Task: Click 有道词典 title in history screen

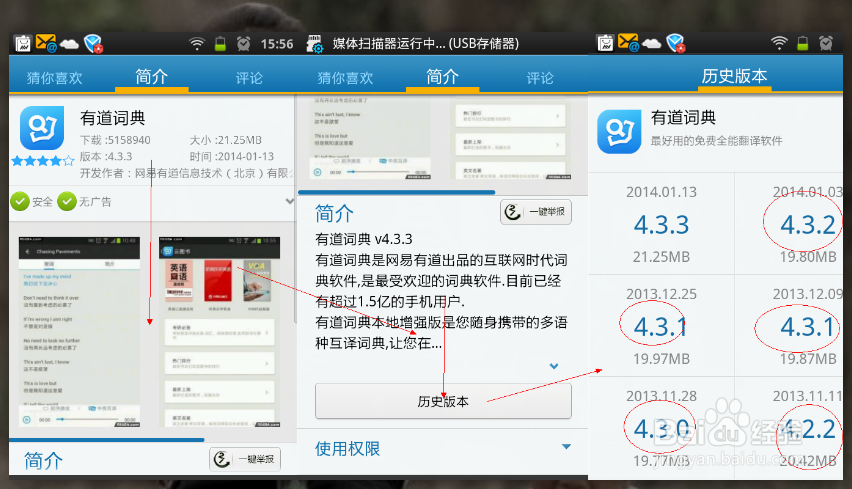Action: (684, 117)
